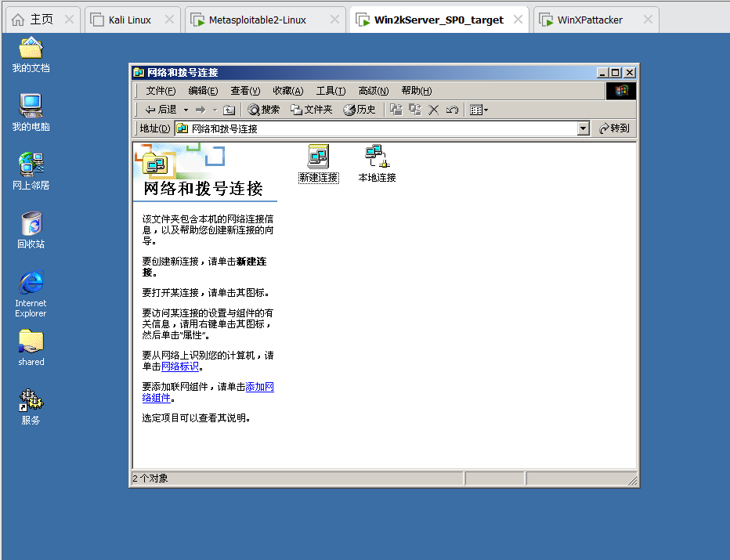Close the WinXPattacker tab
Screen dimensions: 730x560
tap(648, 20)
